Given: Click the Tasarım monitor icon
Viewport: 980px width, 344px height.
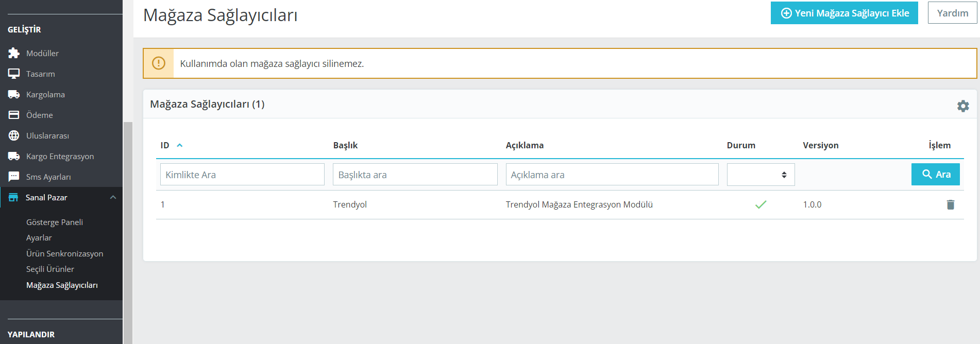Looking at the screenshot, I should point(14,74).
